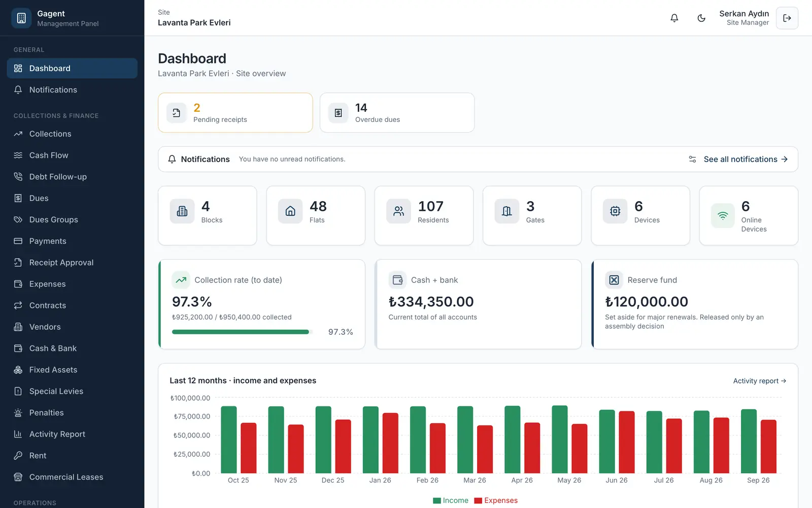Click the Gates door icon
This screenshot has height=508, width=812.
507,211
